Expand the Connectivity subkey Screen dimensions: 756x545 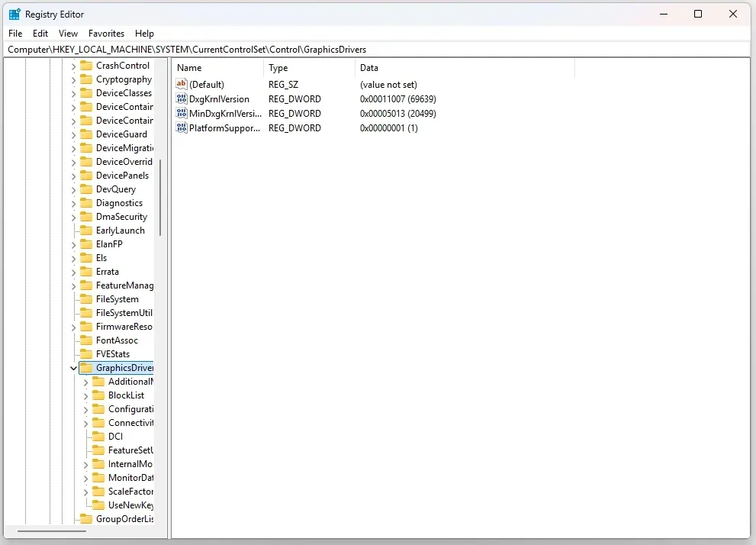[x=85, y=423]
